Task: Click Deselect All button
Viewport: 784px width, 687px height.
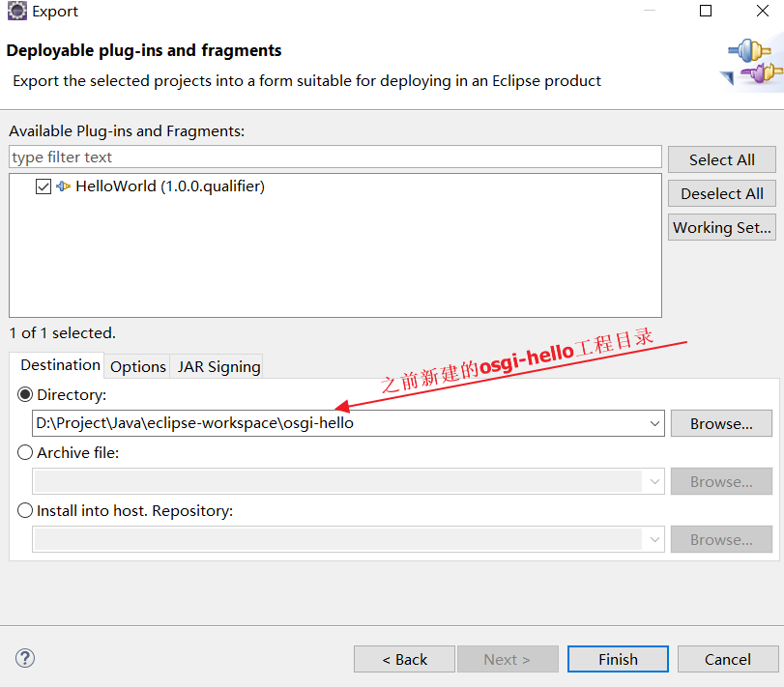Action: pyautogui.click(x=722, y=193)
